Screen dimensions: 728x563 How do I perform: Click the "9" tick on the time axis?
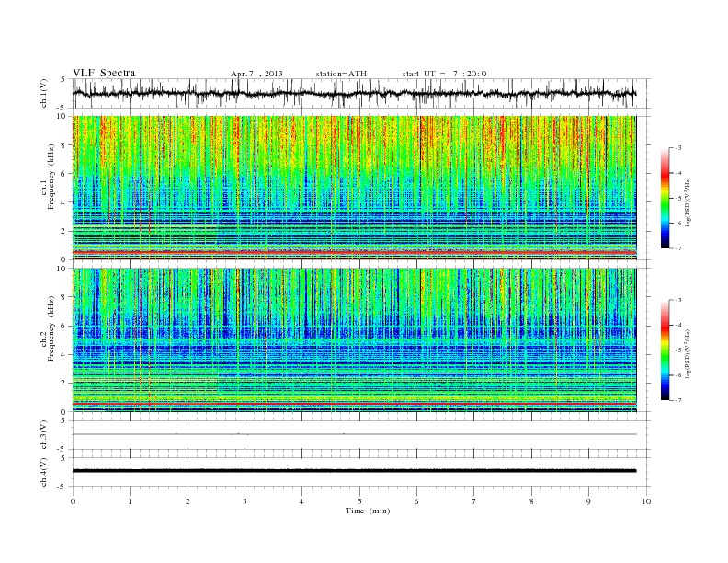(588, 501)
